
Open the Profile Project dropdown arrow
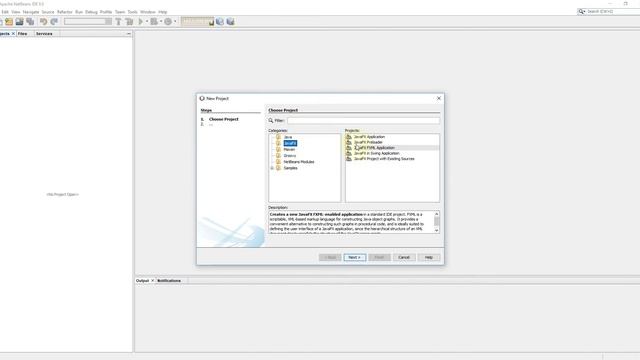click(x=175, y=22)
